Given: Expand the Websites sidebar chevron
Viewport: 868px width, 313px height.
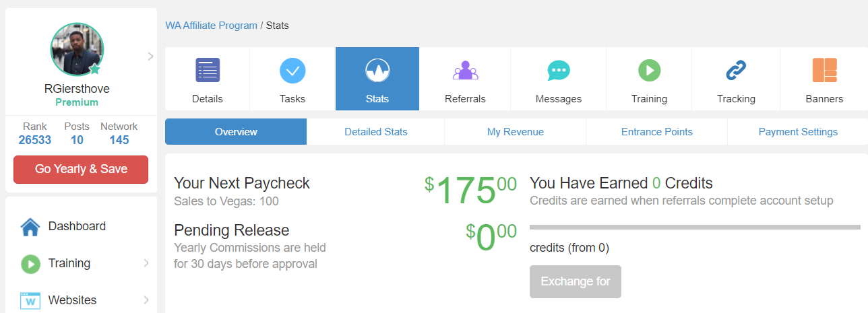Looking at the screenshot, I should click(x=146, y=300).
